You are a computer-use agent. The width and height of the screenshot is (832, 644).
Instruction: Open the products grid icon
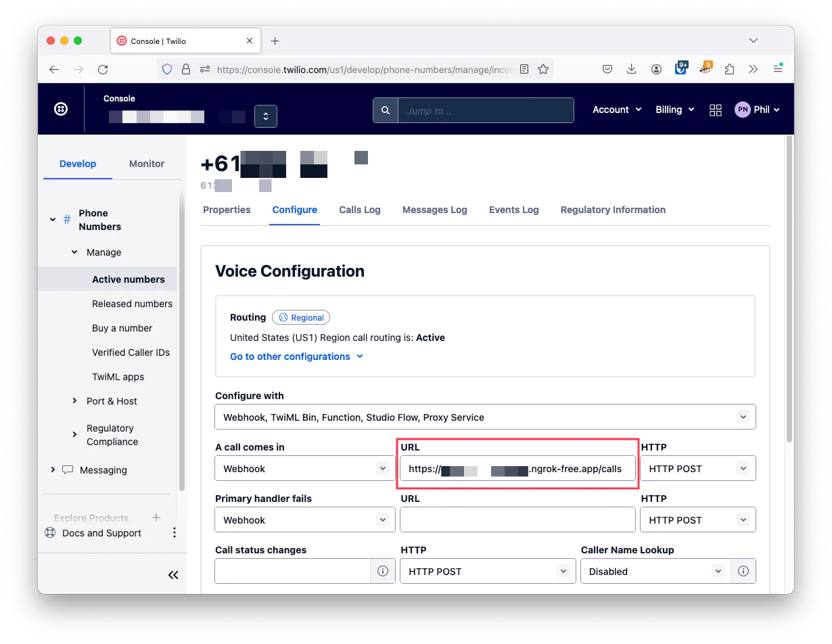[716, 110]
